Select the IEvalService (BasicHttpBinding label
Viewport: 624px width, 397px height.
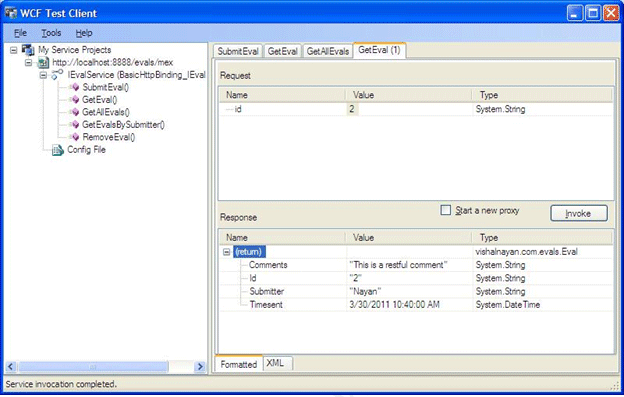136,75
